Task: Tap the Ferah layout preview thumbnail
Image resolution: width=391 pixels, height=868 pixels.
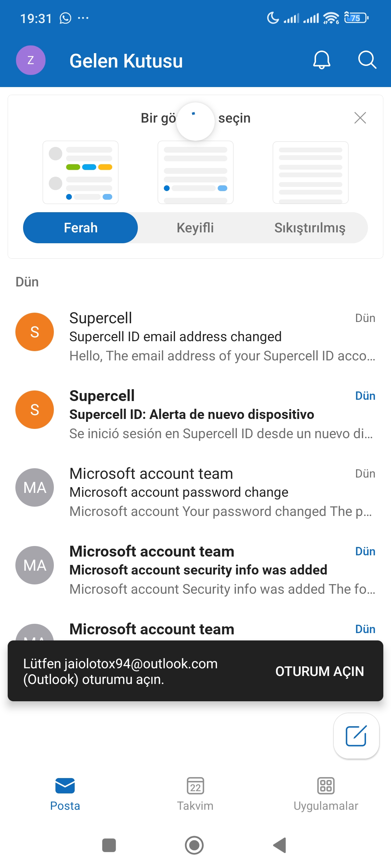Action: coord(80,172)
